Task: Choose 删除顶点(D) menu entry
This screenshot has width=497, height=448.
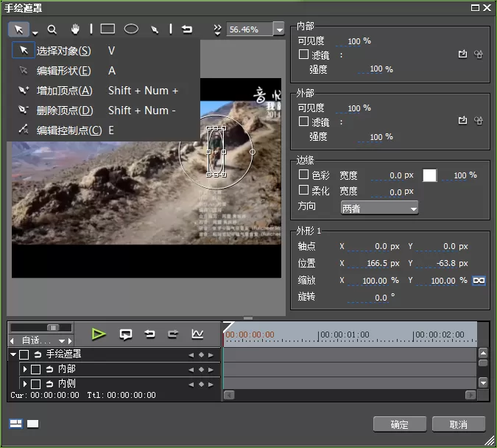Action: [x=105, y=111]
